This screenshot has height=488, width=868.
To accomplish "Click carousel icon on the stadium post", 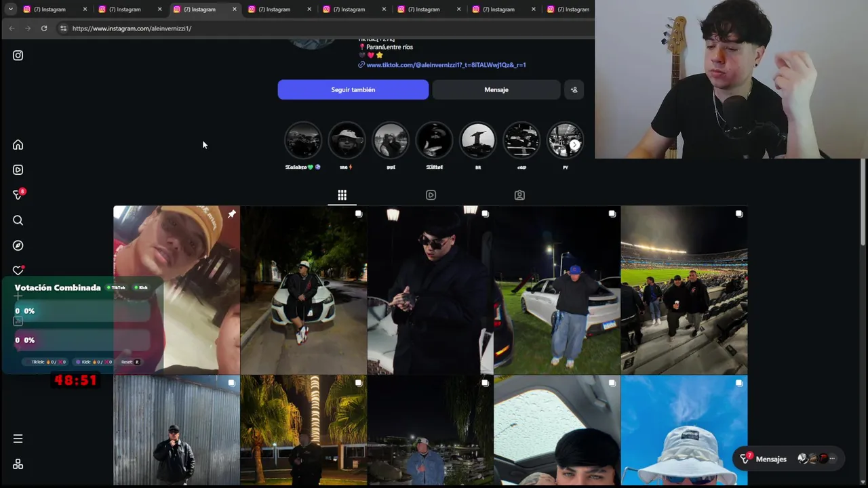I will pyautogui.click(x=739, y=214).
